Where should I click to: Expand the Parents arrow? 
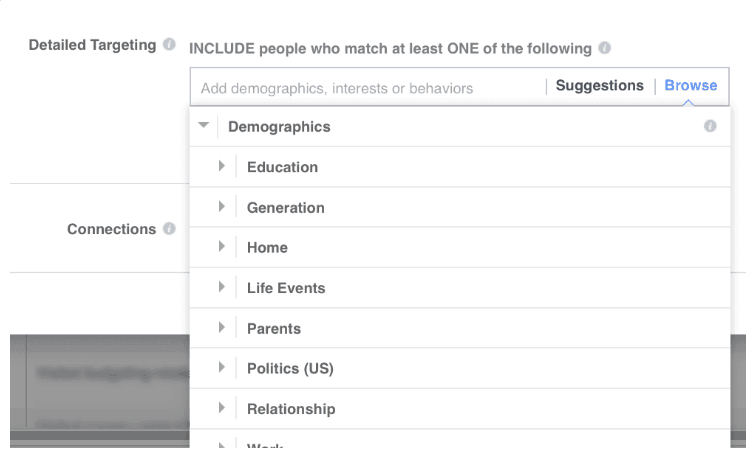coord(222,328)
